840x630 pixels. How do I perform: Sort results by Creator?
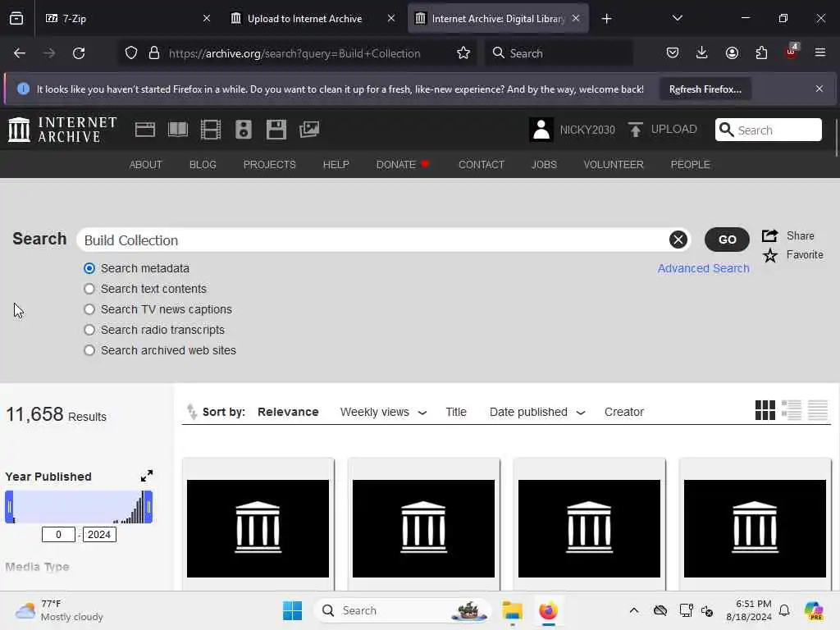tap(624, 412)
